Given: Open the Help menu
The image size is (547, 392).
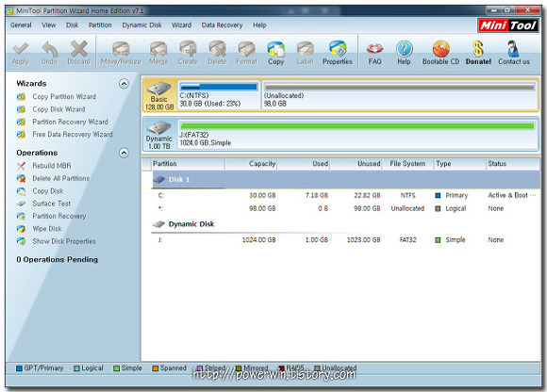Looking at the screenshot, I should 259,25.
